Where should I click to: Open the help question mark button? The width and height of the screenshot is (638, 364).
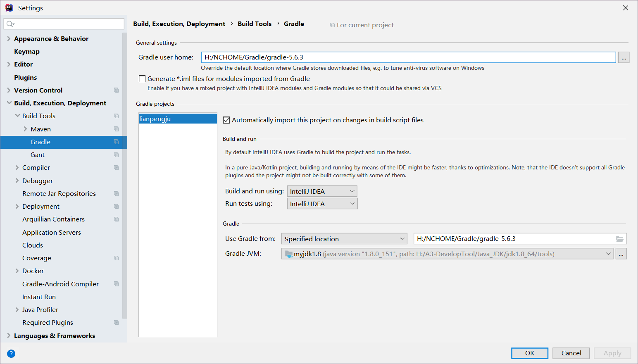11,354
